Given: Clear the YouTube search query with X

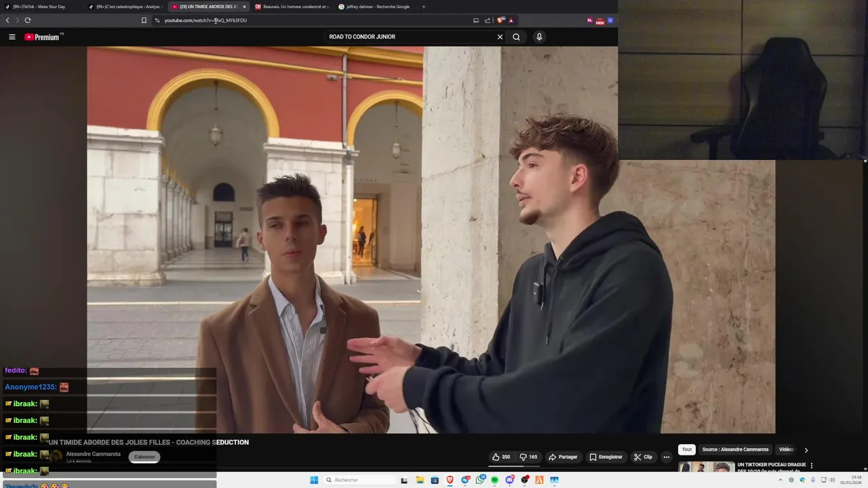Looking at the screenshot, I should (x=500, y=37).
